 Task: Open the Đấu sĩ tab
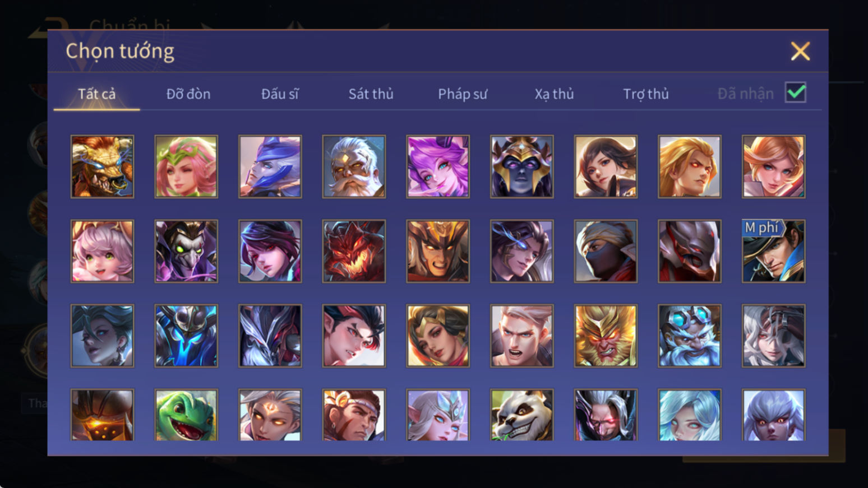click(280, 94)
